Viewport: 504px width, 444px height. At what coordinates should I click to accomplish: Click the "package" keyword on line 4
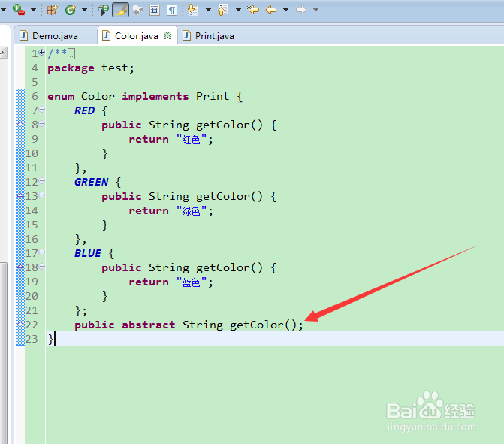coord(71,68)
